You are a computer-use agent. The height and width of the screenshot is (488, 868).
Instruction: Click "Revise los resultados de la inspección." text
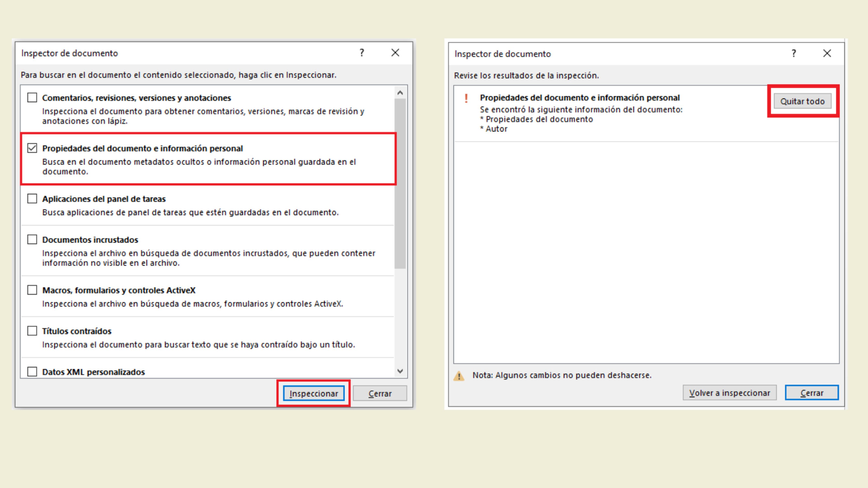point(526,75)
